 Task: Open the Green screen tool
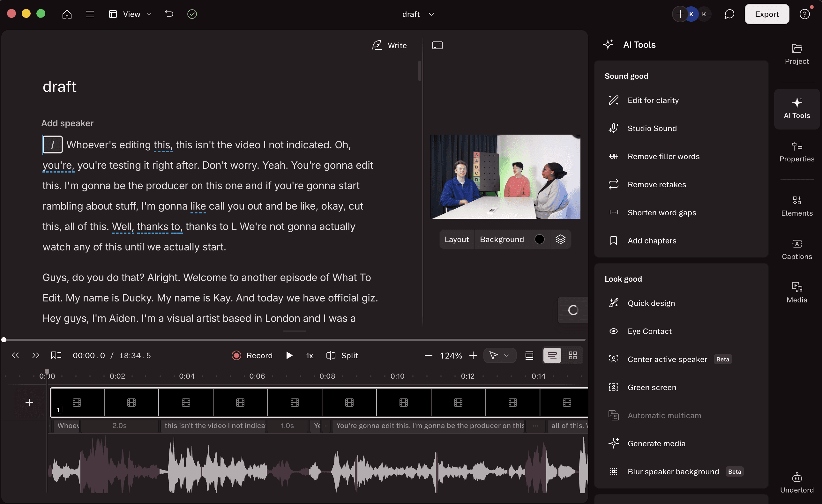click(x=652, y=387)
